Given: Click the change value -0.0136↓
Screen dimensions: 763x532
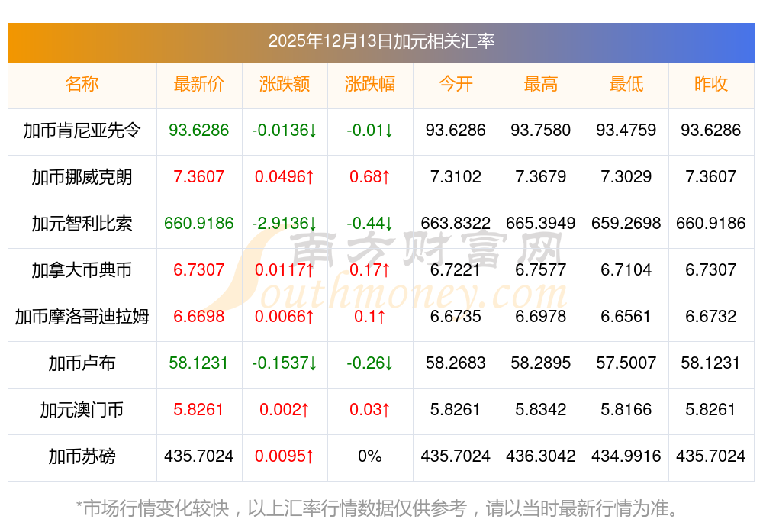Looking at the screenshot, I should click(x=284, y=131).
